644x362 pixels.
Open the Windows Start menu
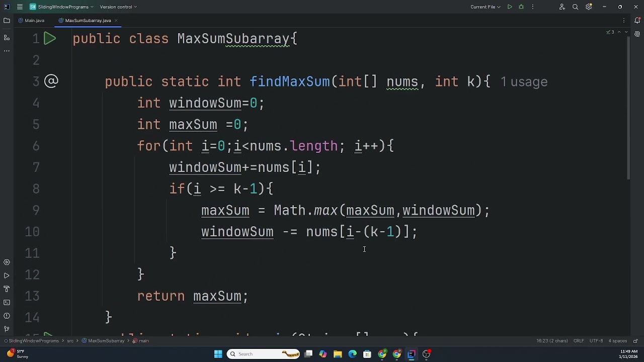(218, 354)
